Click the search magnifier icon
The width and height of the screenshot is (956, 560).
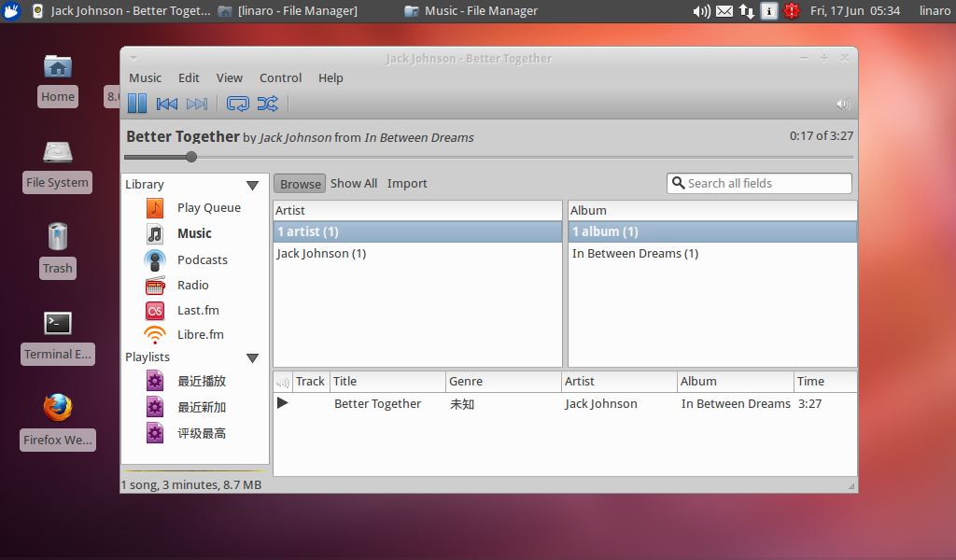[678, 183]
